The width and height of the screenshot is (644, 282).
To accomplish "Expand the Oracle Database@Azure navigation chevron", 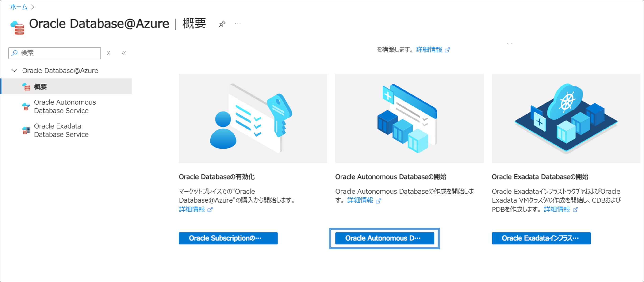I will 14,70.
